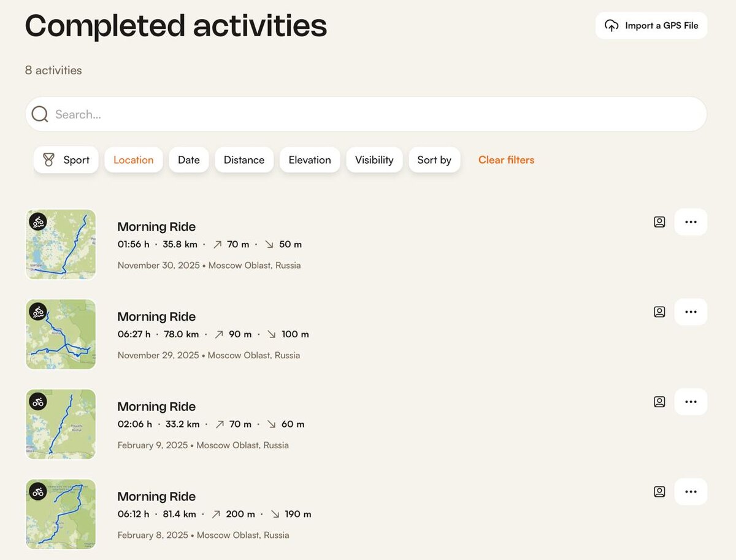The image size is (736, 560).
Task: Open more options for November 30 ride
Action: pyautogui.click(x=691, y=222)
